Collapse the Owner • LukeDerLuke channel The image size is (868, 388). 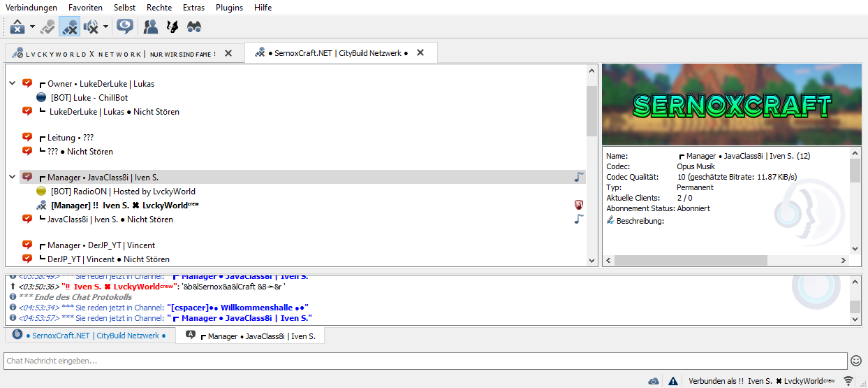13,83
